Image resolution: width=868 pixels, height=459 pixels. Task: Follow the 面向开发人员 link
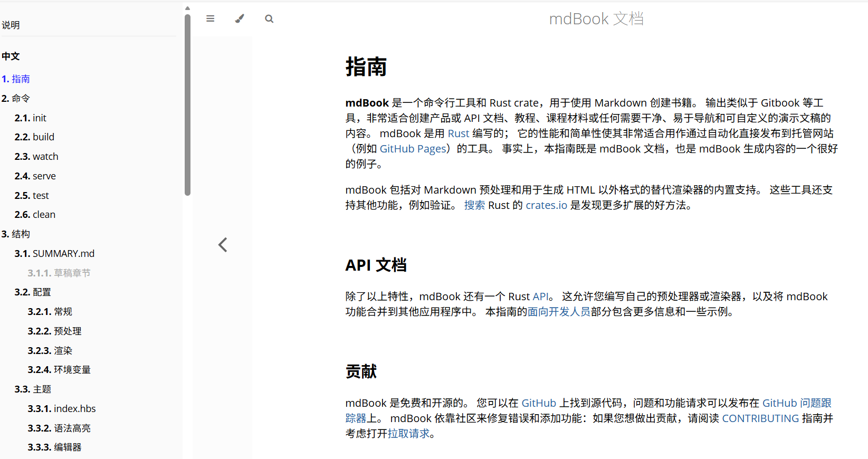pos(559,312)
